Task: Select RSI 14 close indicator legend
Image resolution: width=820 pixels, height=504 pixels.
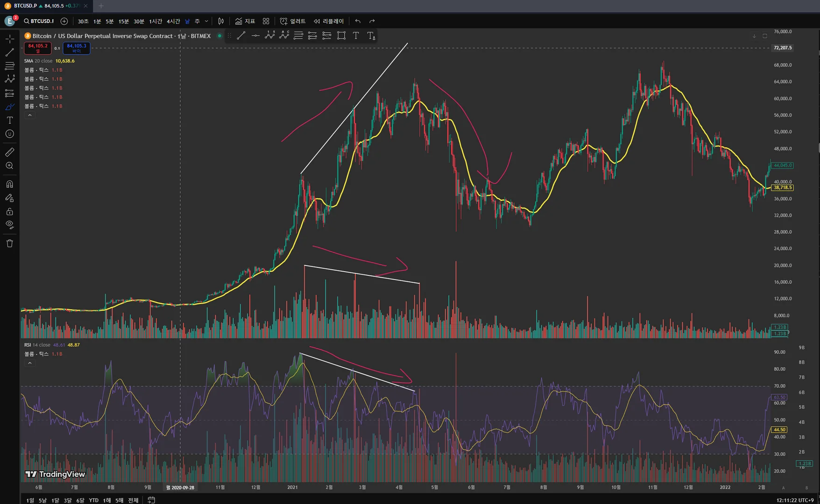Action: (37, 345)
